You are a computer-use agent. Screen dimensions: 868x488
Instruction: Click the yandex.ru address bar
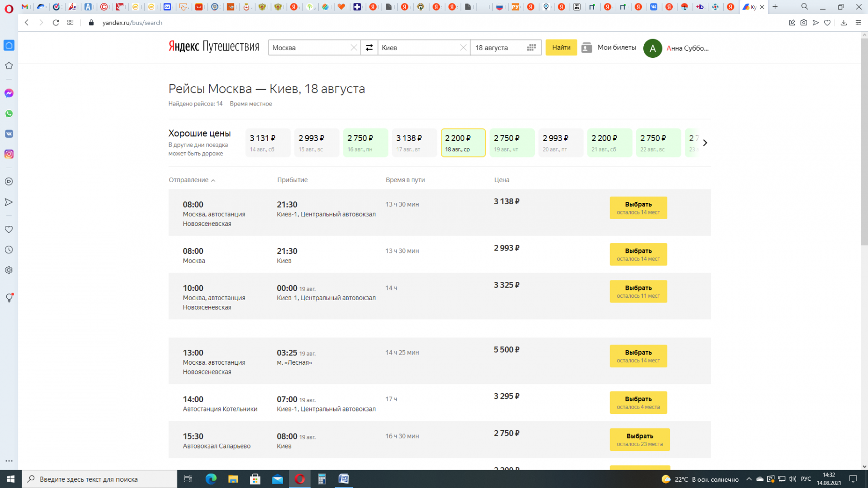pos(132,23)
